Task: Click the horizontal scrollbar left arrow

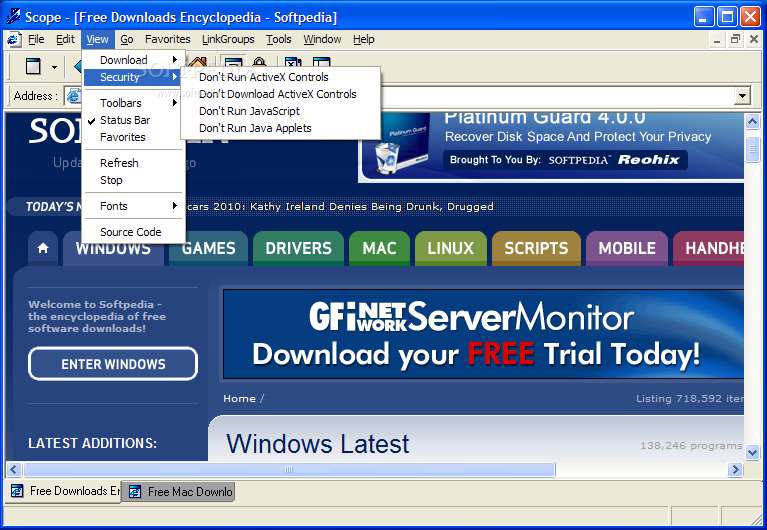Action: click(x=13, y=470)
